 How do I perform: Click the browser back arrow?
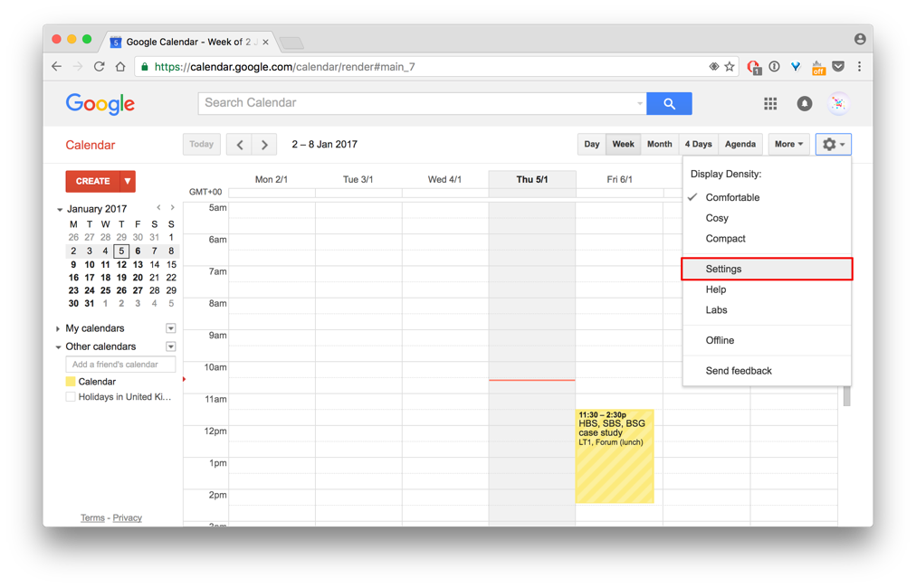tap(57, 67)
